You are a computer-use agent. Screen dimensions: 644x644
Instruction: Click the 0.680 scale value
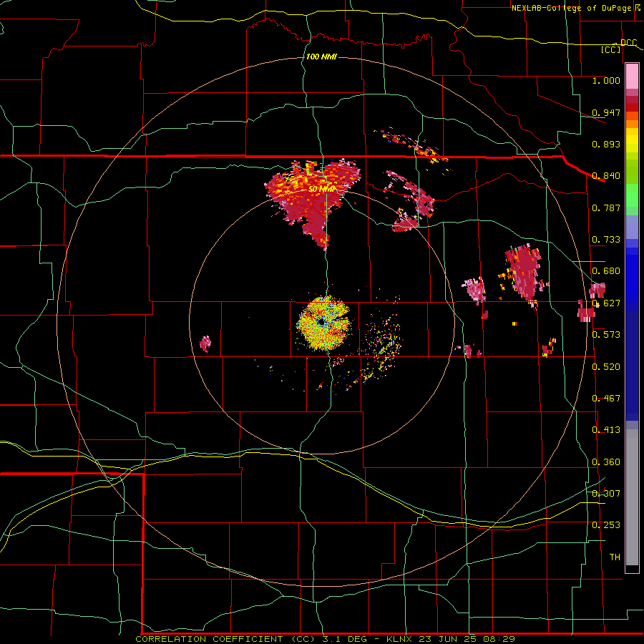click(606, 271)
